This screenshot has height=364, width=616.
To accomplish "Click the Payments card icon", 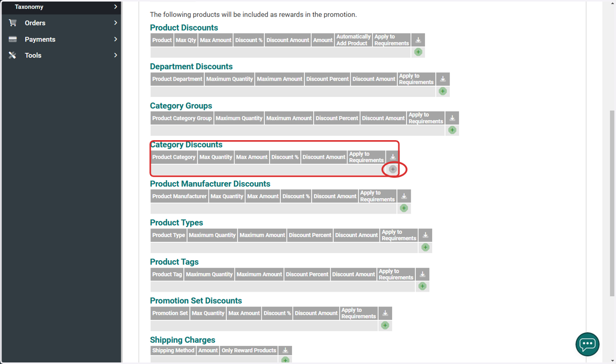I will pos(13,39).
